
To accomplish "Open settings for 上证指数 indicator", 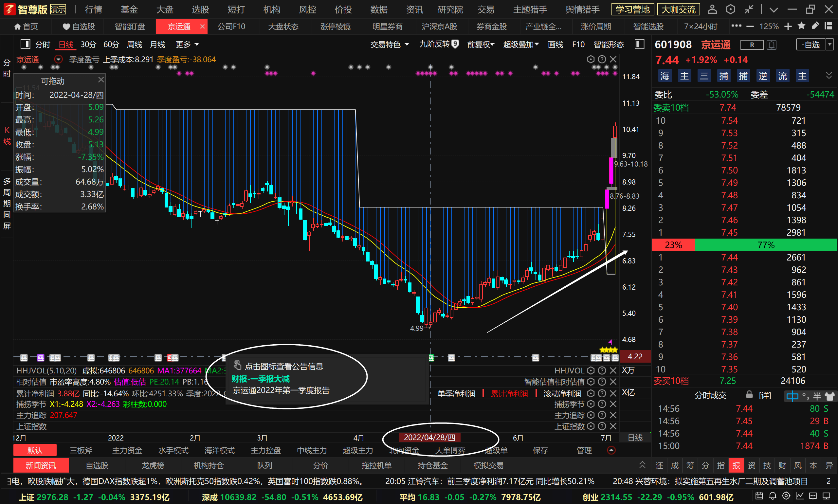I will pyautogui.click(x=591, y=426).
